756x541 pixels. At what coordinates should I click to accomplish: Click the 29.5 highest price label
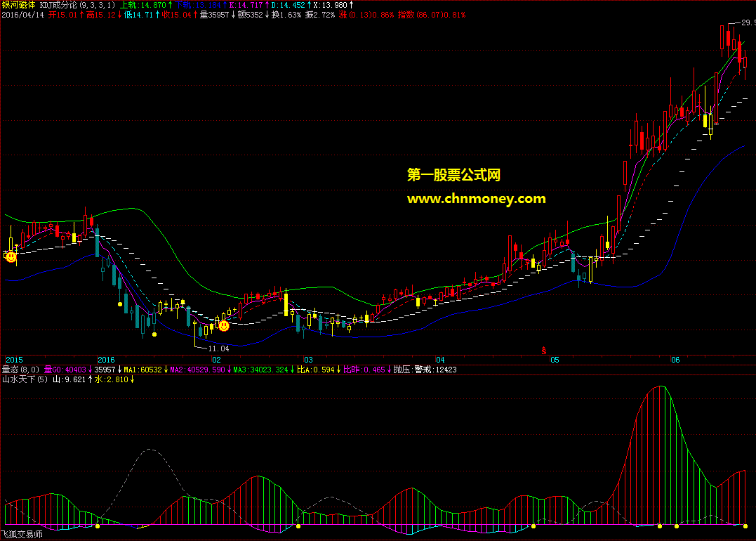[748, 22]
